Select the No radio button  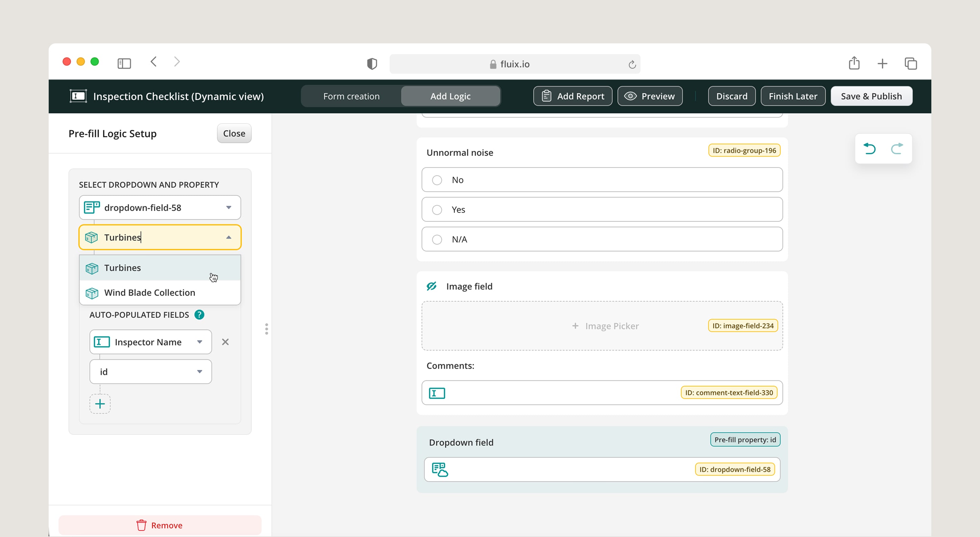pos(437,180)
